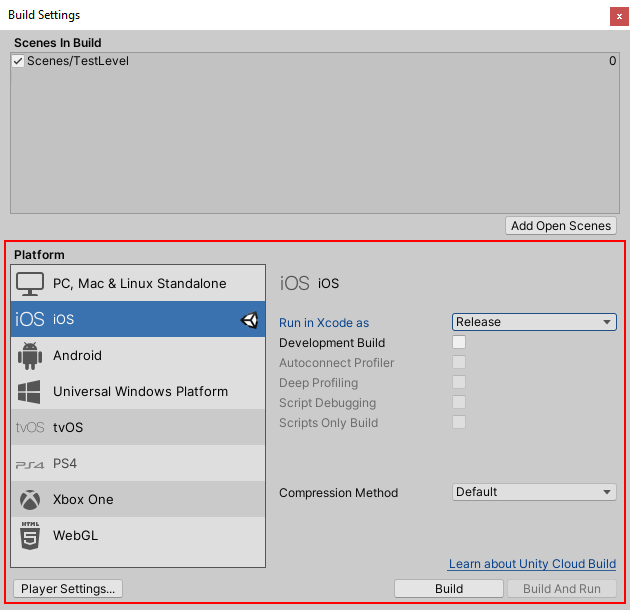
Task: Click the scene index 0 value
Action: (612, 61)
